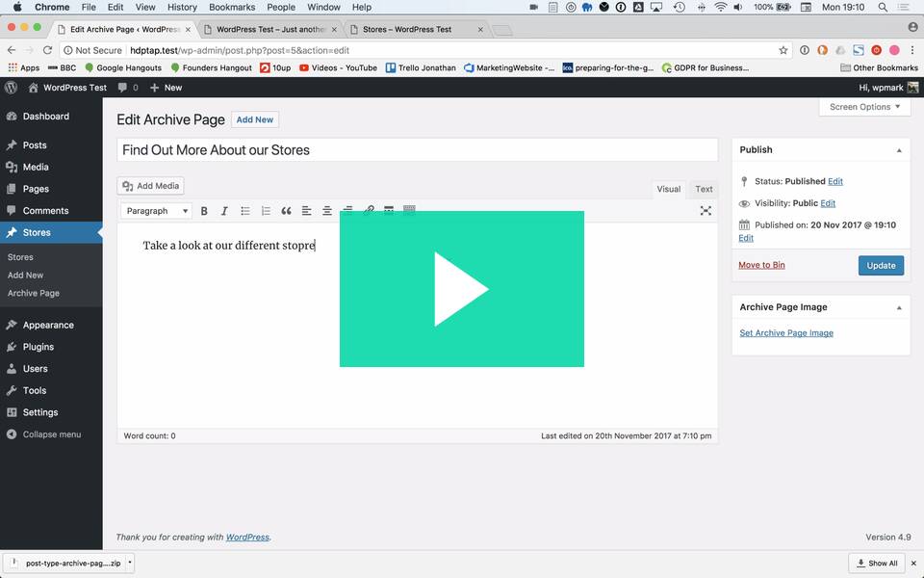Click the WordPress logo in admin bar
The height and width of the screenshot is (578, 924).
click(x=11, y=88)
